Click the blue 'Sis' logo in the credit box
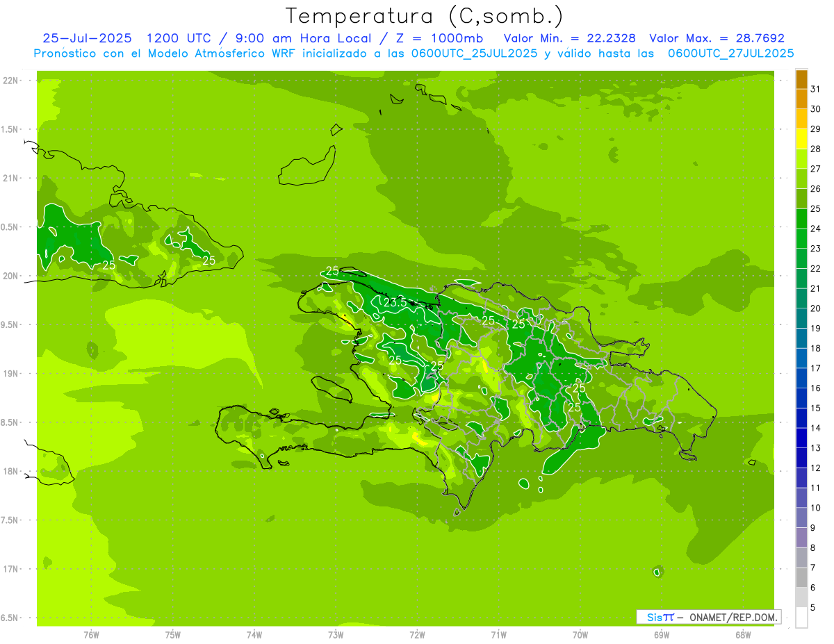834x644 pixels. point(655,617)
